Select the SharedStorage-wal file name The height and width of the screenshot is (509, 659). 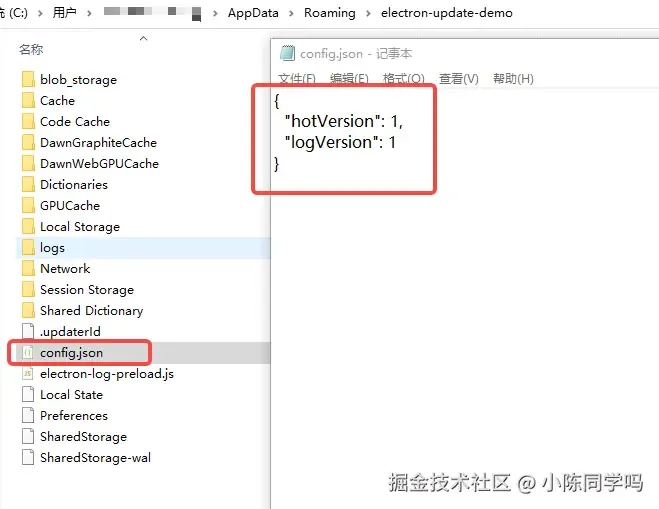tap(95, 458)
